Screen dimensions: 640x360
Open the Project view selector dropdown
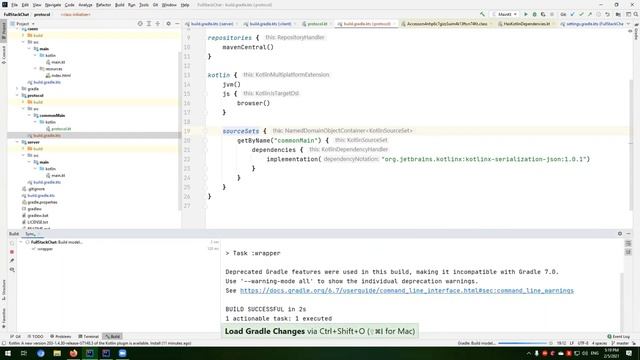coord(22,24)
